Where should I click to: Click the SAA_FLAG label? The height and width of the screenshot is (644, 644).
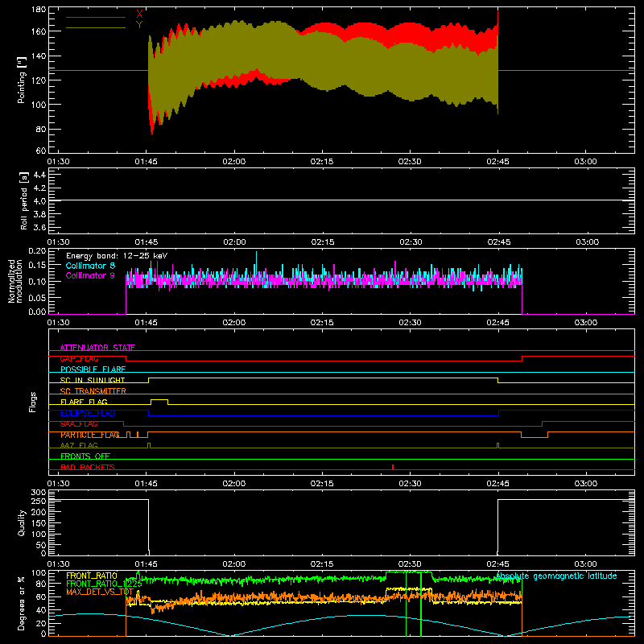79,424
